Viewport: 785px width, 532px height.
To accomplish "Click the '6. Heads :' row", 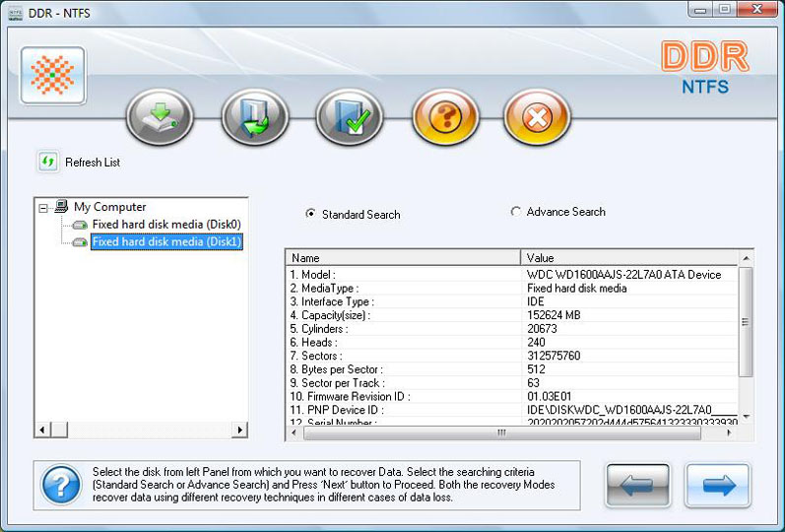I will (x=511, y=342).
